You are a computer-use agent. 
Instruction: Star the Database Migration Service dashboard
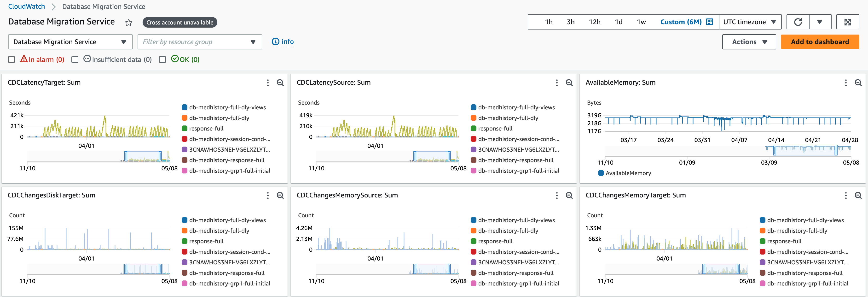pos(128,23)
